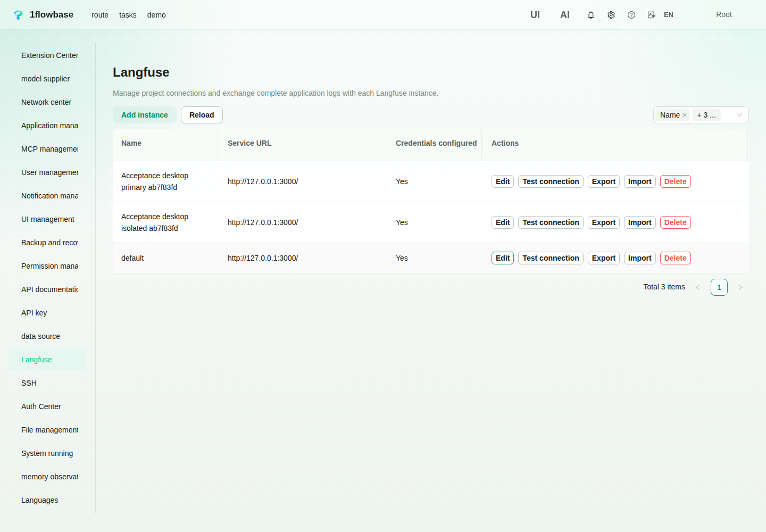Screen dimensions: 766x532
Task: Open data source in sidebar
Action: click(x=48, y=336)
